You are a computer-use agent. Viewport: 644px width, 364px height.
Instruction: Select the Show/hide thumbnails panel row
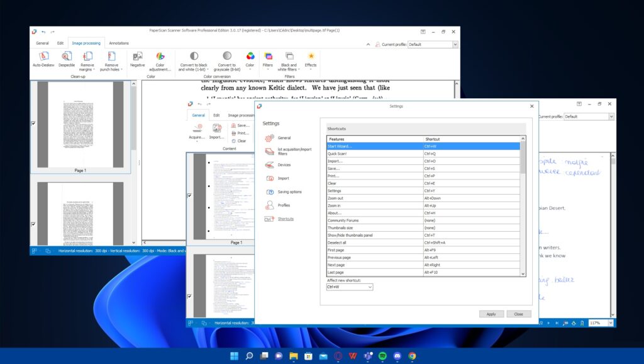pos(423,236)
